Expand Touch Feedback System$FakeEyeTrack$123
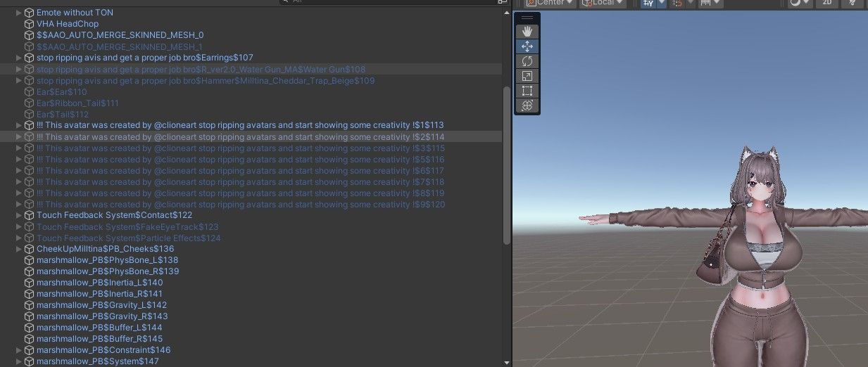 pos(19,227)
